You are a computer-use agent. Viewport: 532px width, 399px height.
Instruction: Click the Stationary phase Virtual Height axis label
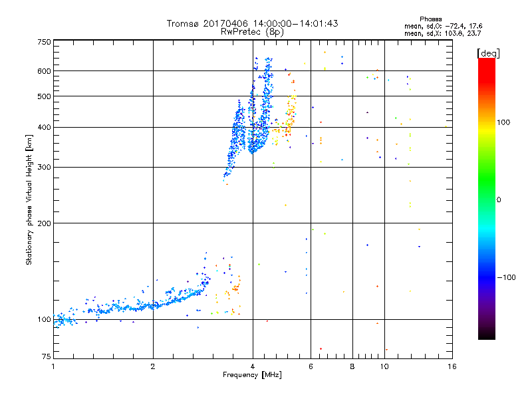pyautogui.click(x=29, y=200)
